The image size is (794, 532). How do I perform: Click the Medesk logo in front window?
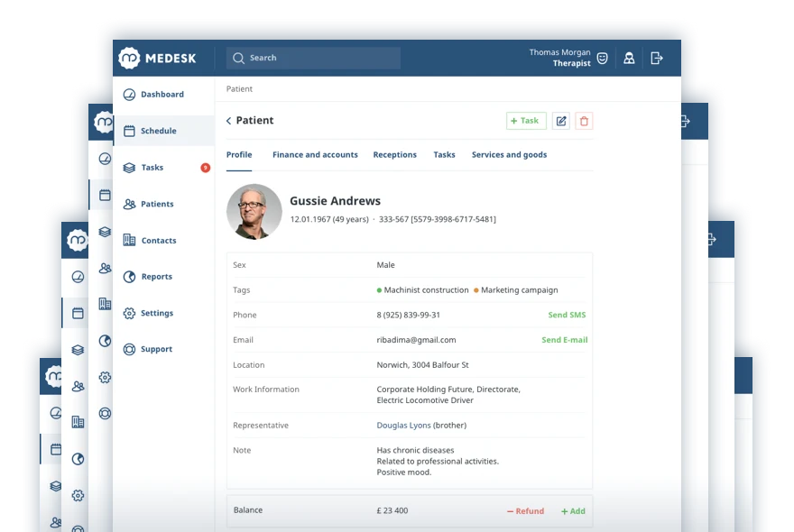pyautogui.click(x=158, y=59)
